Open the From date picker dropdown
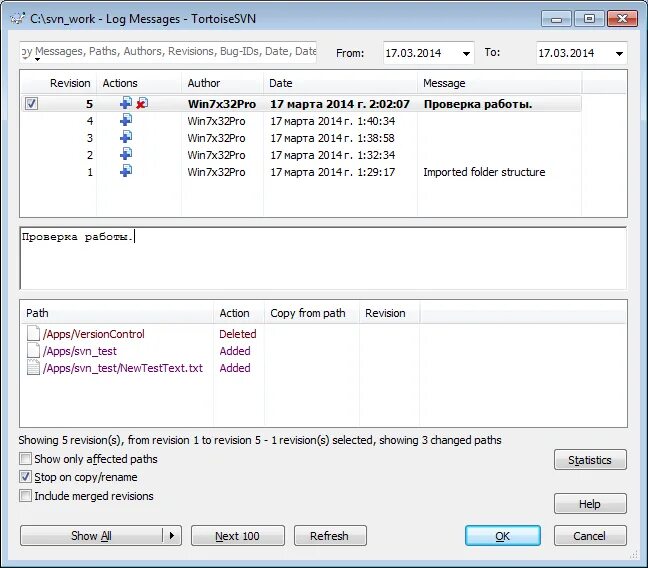 click(x=466, y=53)
